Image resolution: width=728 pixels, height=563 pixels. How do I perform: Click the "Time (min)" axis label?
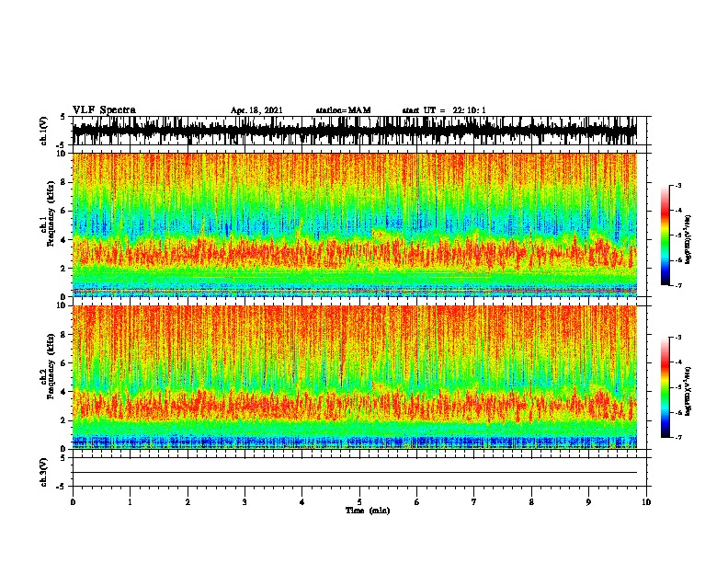point(368,511)
